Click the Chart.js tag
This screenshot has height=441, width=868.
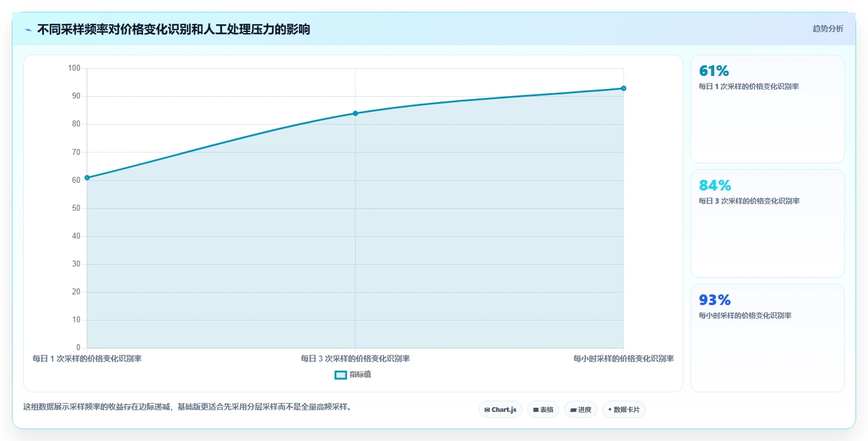[x=500, y=410]
